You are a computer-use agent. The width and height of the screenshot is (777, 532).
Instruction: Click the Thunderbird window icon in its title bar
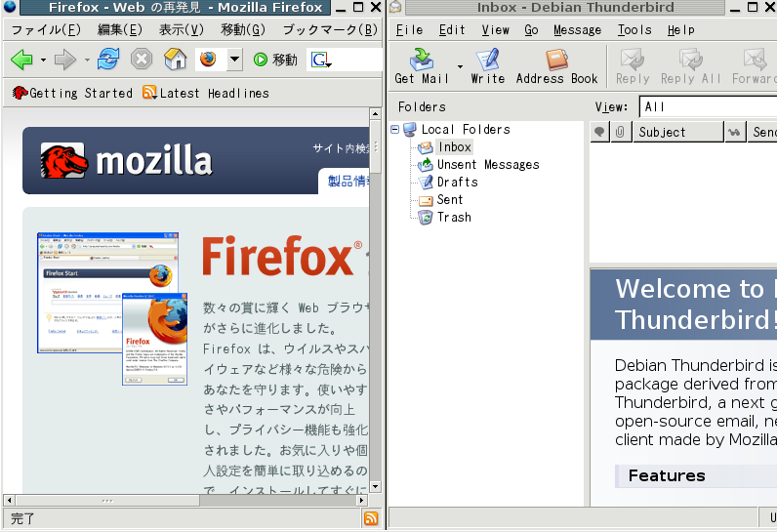pos(396,7)
